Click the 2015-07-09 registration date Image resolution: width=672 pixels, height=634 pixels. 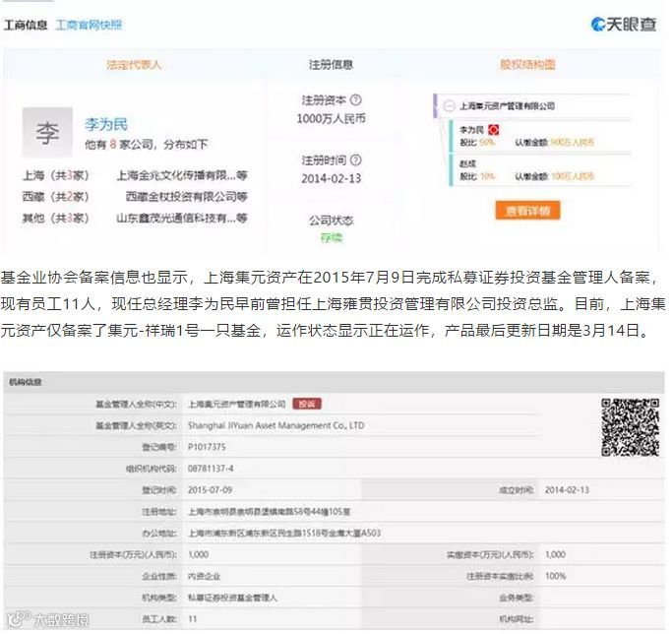point(210,490)
